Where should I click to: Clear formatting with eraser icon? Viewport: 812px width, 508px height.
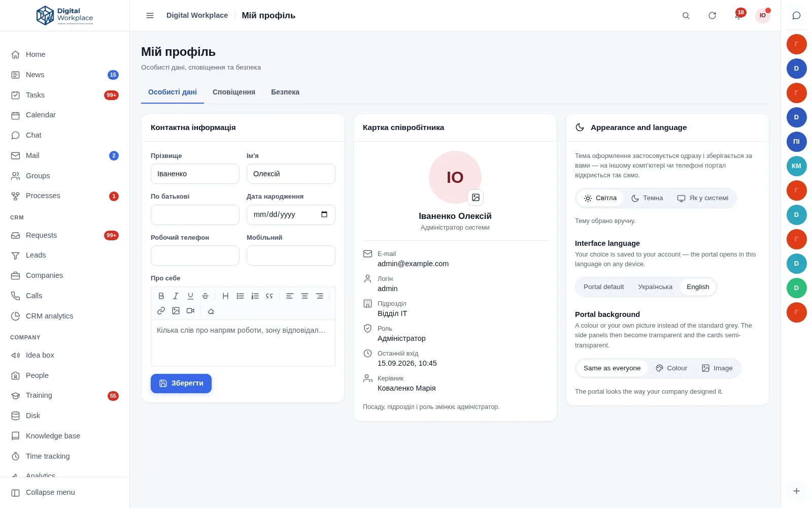tap(211, 310)
